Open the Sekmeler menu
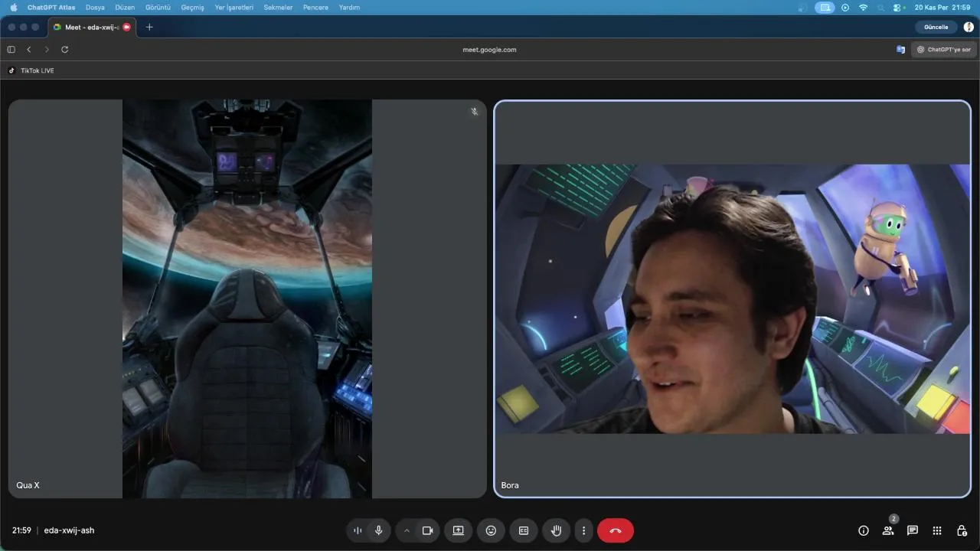This screenshot has width=980, height=551. click(x=279, y=7)
